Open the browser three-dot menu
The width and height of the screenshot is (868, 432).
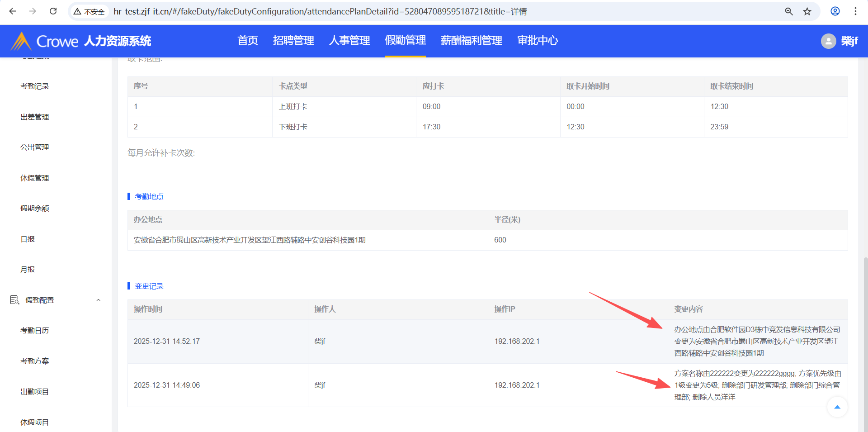pos(855,11)
